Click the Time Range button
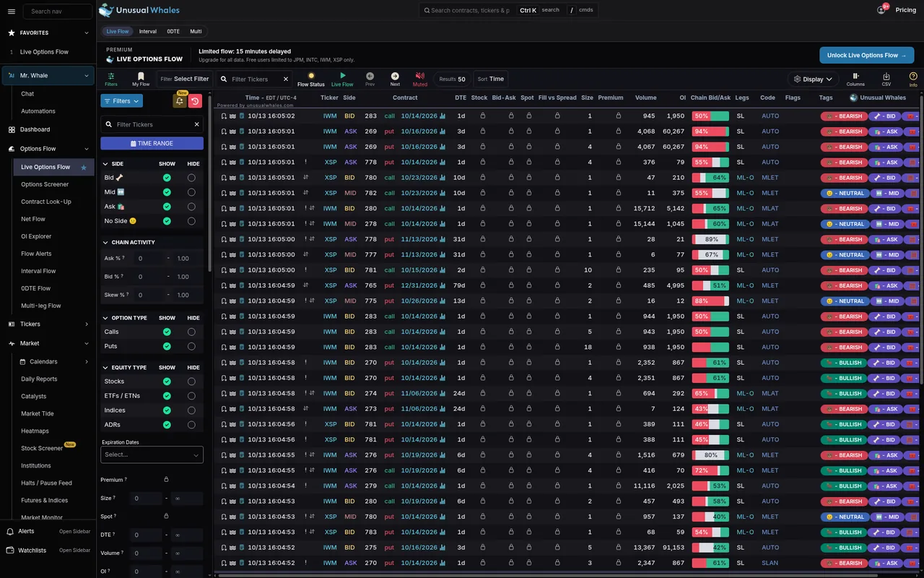 tap(152, 143)
